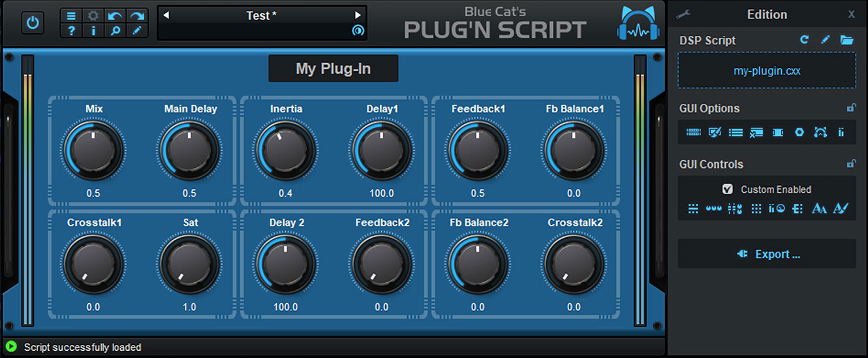Click the Delay1 value 100.0
868x358 pixels.
(382, 193)
